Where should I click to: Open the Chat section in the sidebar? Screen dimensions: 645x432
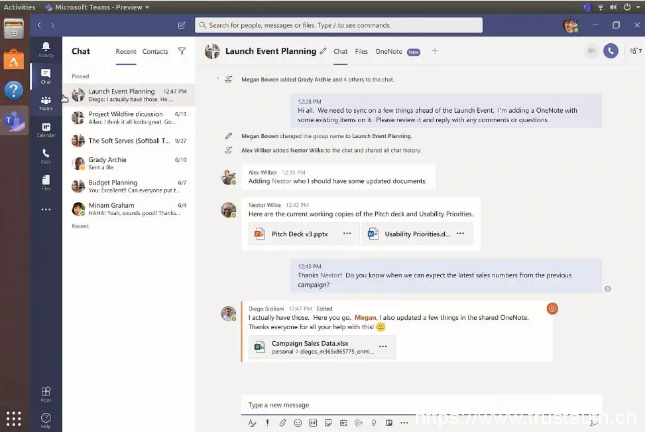pyautogui.click(x=46, y=76)
